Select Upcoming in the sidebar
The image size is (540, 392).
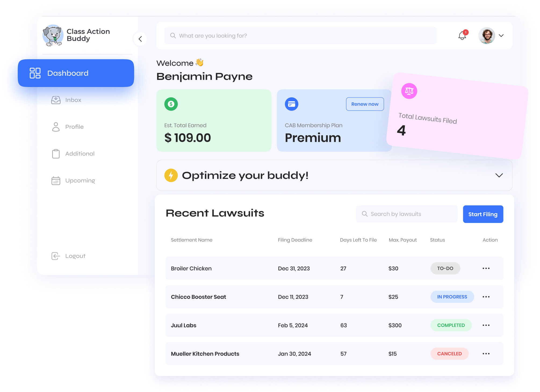(x=80, y=180)
